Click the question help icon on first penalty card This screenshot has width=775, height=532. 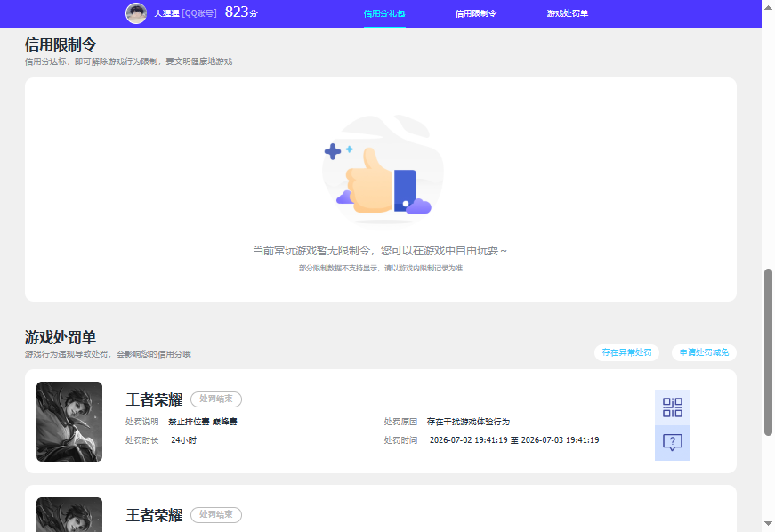click(673, 443)
